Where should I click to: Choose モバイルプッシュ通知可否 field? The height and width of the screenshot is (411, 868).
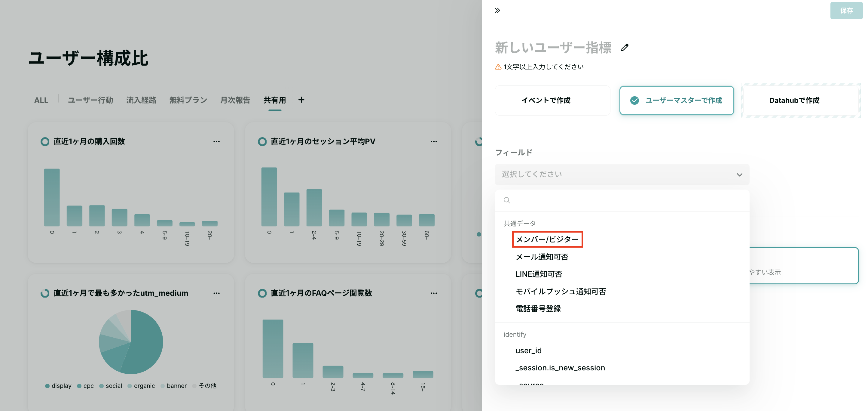click(561, 291)
